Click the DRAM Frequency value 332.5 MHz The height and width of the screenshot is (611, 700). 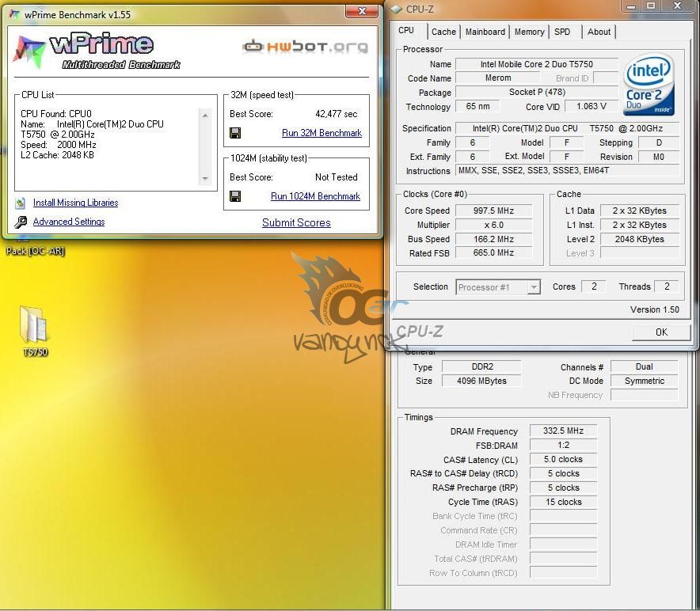pos(563,431)
